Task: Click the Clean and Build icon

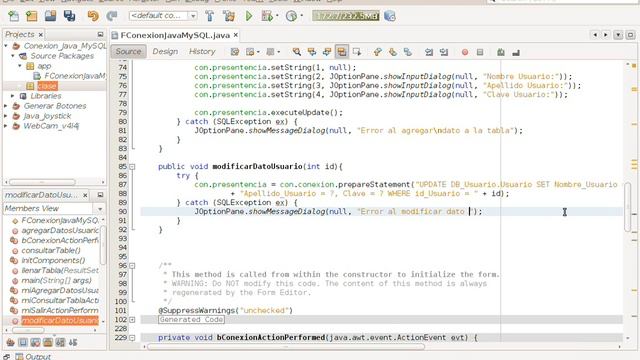Action: click(x=229, y=16)
